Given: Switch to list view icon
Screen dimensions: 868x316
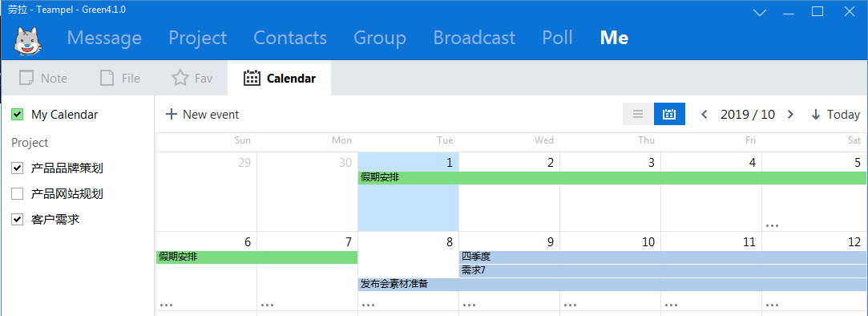Looking at the screenshot, I should pyautogui.click(x=638, y=114).
